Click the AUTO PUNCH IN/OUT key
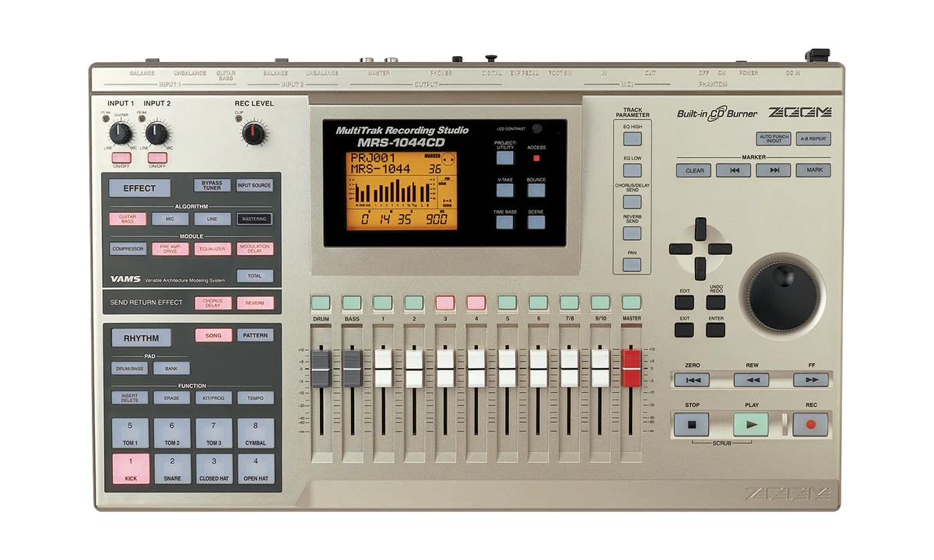This screenshot has height=560, width=934. coord(774,139)
